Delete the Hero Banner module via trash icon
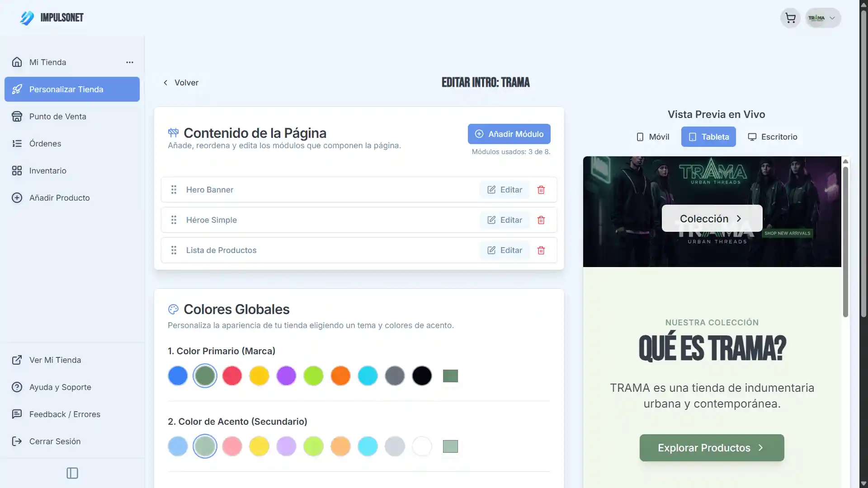Viewport: 868px width, 488px height. tap(541, 190)
